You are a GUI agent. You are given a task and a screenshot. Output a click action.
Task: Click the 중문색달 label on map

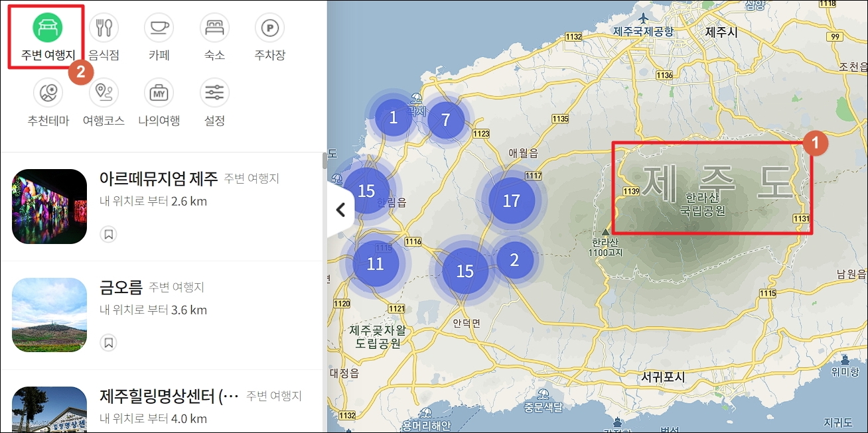point(542,407)
